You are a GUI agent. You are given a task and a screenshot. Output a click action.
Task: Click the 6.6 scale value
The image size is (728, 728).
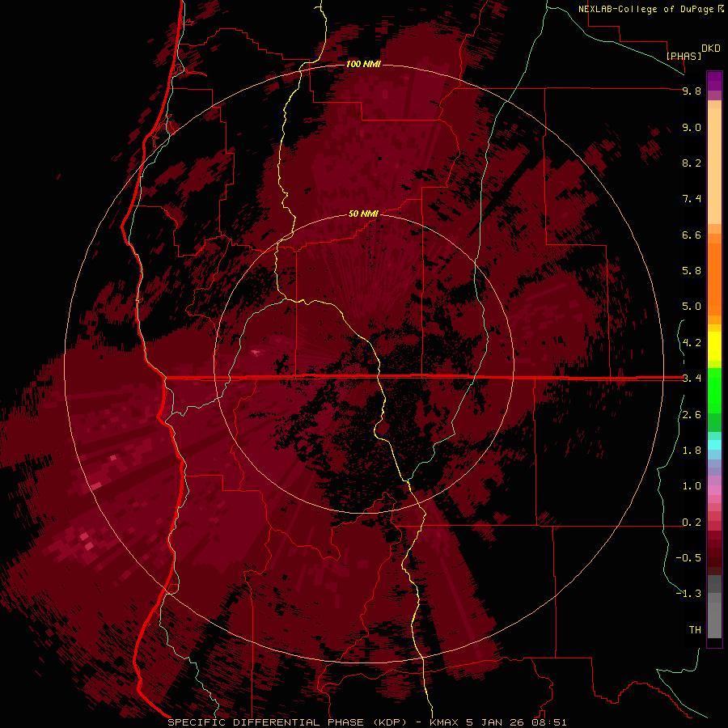692,235
